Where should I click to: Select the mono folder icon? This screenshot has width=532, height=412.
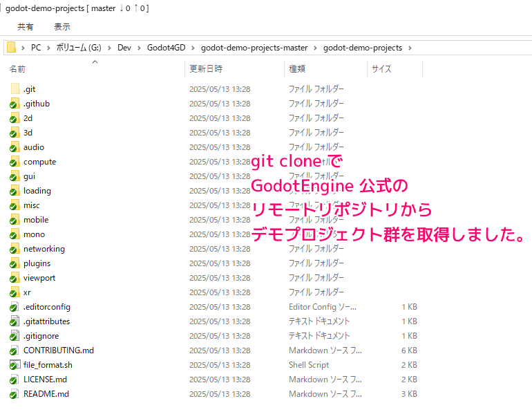click(x=15, y=234)
